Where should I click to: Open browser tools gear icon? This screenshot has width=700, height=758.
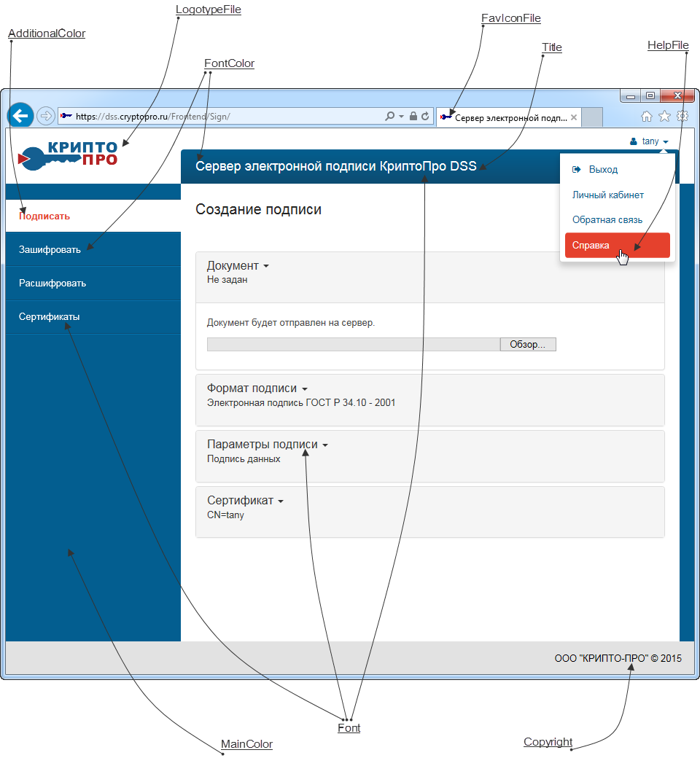click(682, 116)
